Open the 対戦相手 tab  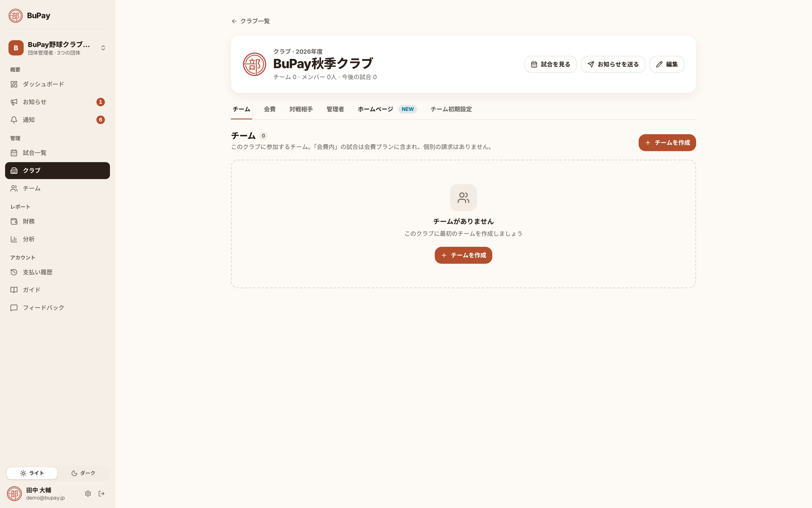pyautogui.click(x=301, y=109)
